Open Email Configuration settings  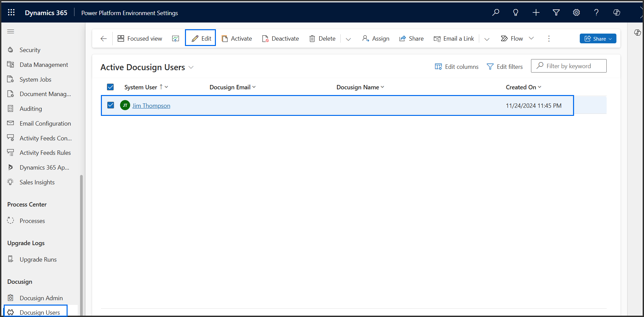click(x=45, y=123)
